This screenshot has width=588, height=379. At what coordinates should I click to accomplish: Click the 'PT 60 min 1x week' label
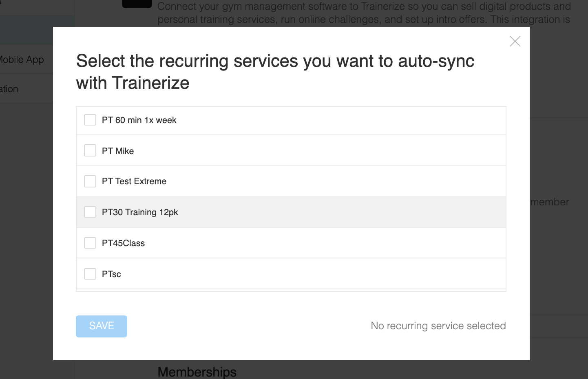(139, 120)
